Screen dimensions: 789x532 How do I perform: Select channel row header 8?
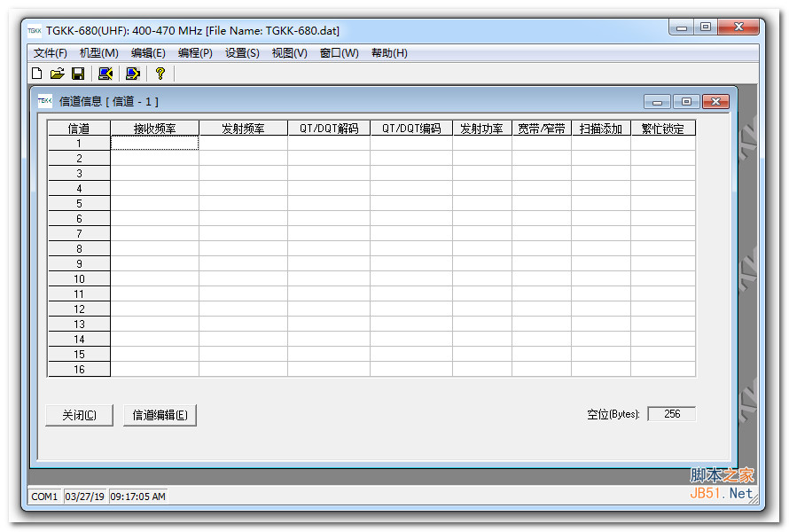tap(79, 248)
